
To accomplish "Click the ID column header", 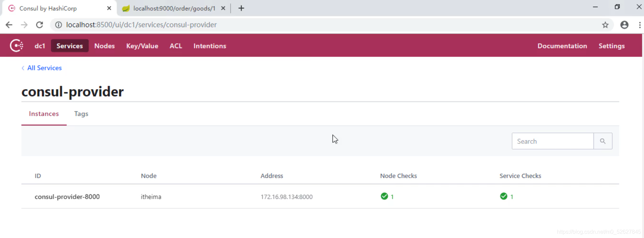I will pos(38,176).
